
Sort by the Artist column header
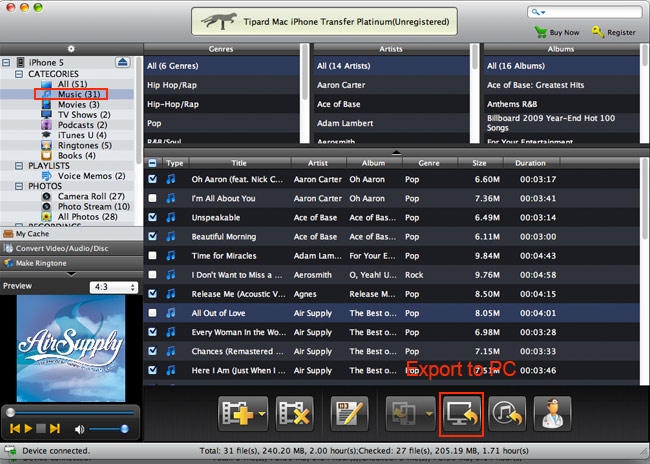click(318, 163)
